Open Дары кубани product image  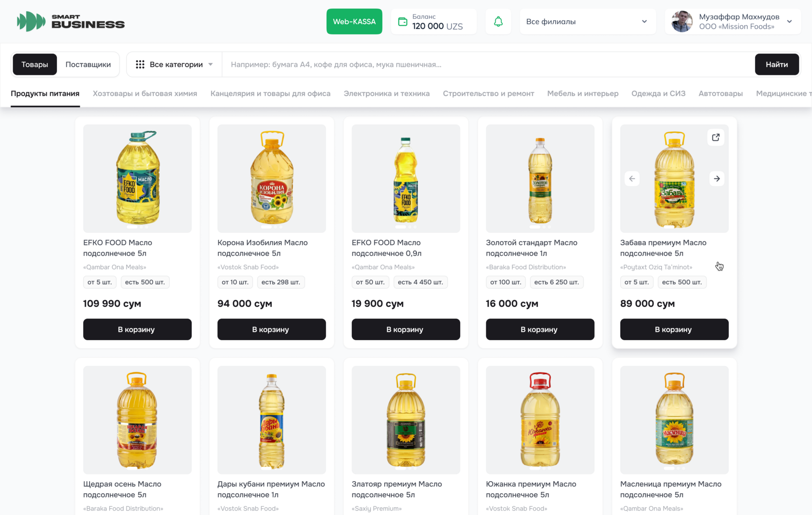point(272,420)
